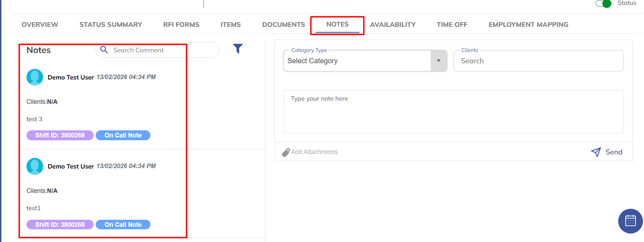Viewport: 644px width, 242px height.
Task: Go to the Employment Mapping tab
Action: pos(528,25)
